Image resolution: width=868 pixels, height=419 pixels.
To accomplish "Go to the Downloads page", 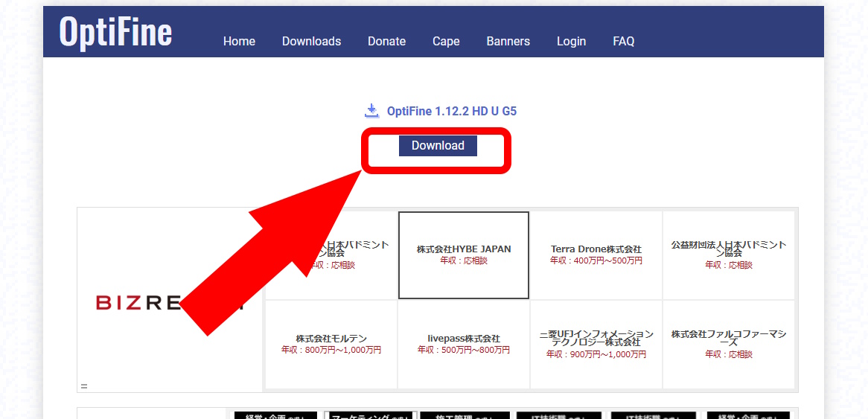I will pyautogui.click(x=312, y=42).
